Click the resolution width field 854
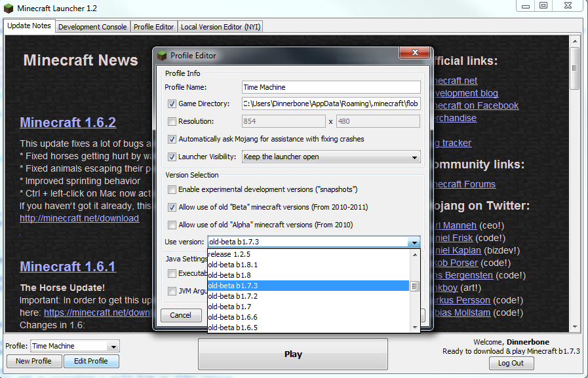 (x=284, y=121)
